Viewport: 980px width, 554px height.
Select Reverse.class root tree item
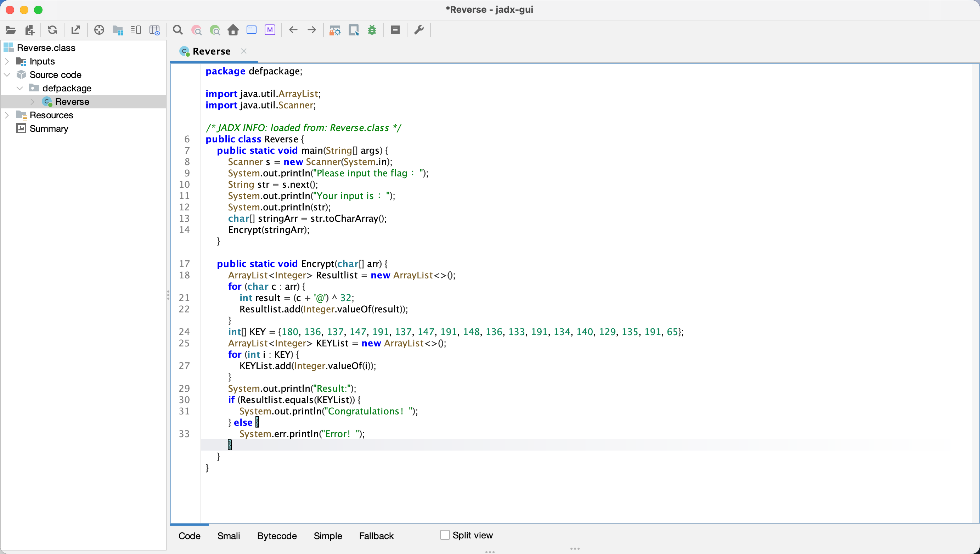pos(46,48)
